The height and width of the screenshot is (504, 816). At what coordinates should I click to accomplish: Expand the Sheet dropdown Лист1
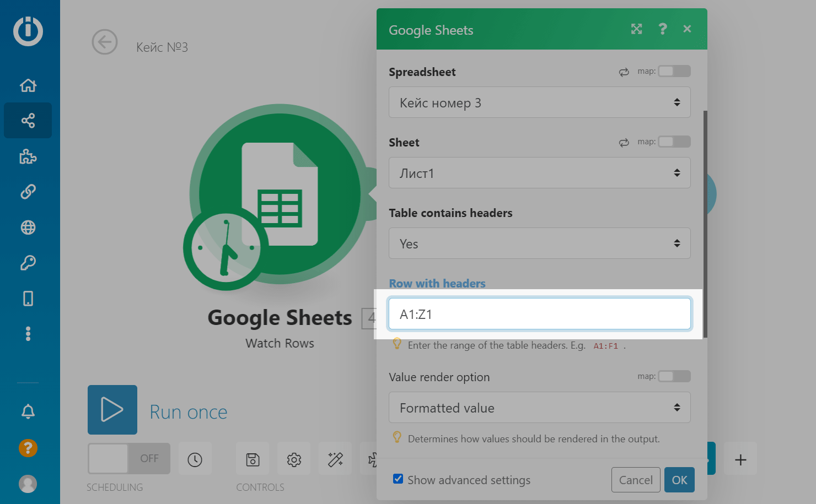point(539,173)
